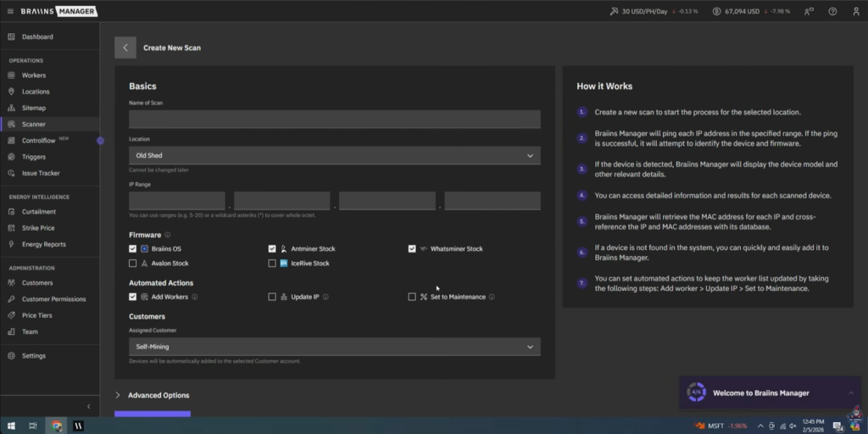Open Energy Reports in the sidebar
Screen dimensions: 868x434
pyautogui.click(x=43, y=244)
